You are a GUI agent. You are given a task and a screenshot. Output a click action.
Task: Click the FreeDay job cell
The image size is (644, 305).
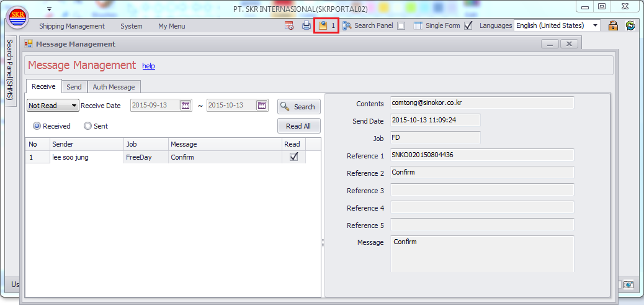pyautogui.click(x=146, y=157)
